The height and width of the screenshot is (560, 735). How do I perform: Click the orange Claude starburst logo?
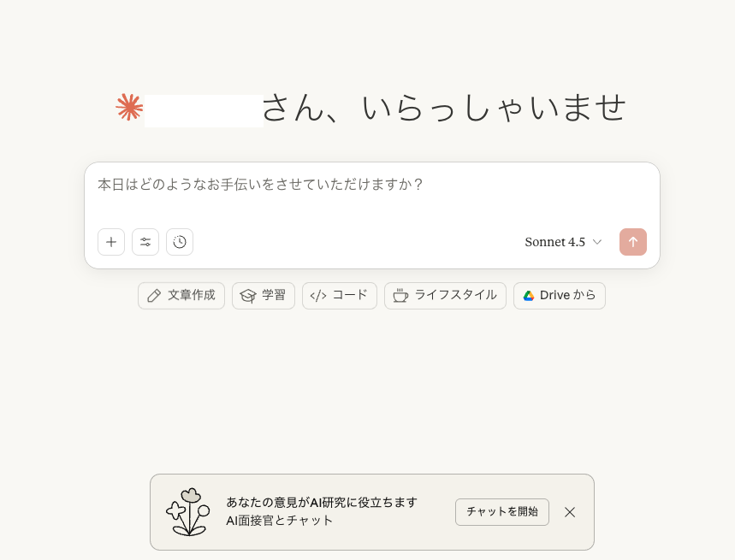click(x=129, y=107)
